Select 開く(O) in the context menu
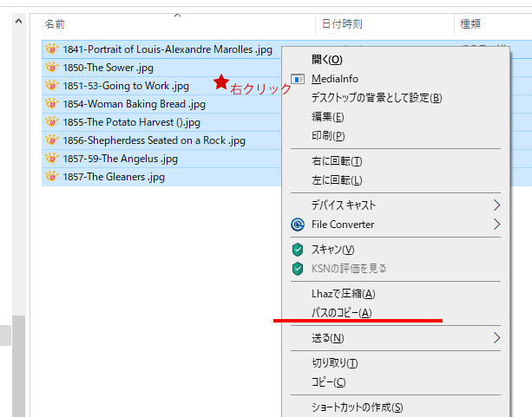532x417 pixels. [326, 60]
